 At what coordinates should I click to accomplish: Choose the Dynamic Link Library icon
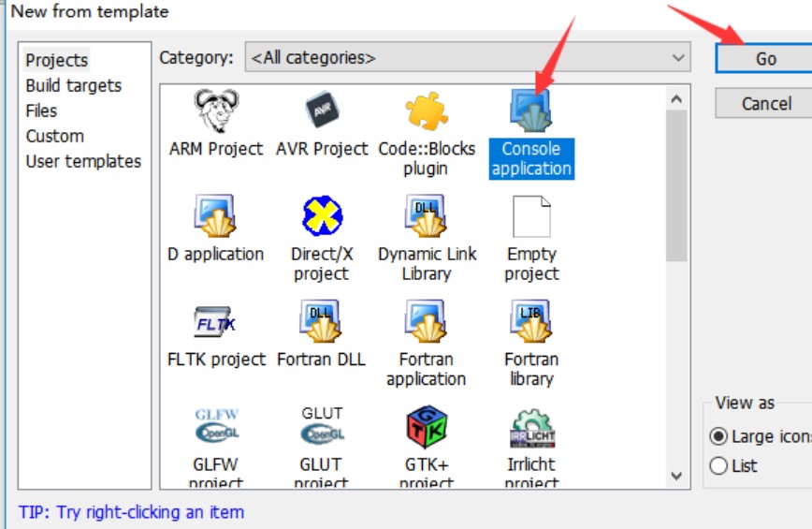coord(427,216)
